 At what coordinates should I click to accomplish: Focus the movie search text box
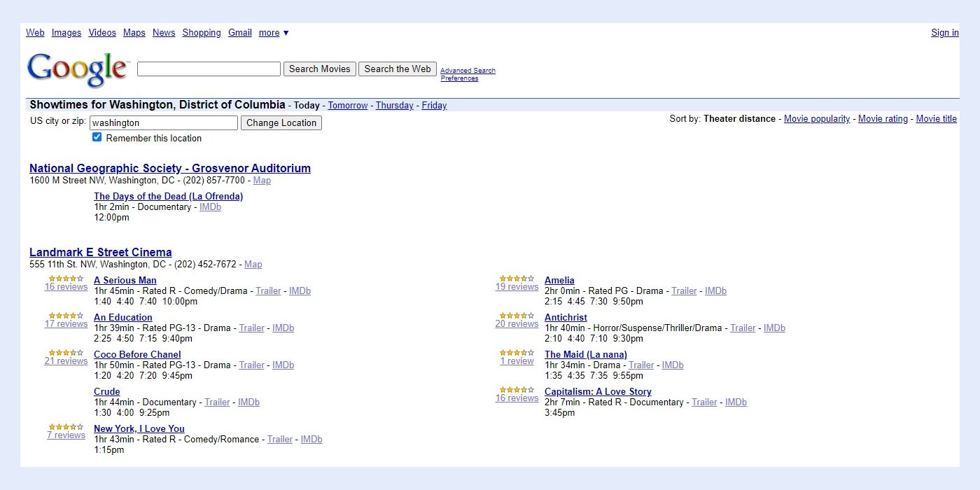pyautogui.click(x=209, y=69)
